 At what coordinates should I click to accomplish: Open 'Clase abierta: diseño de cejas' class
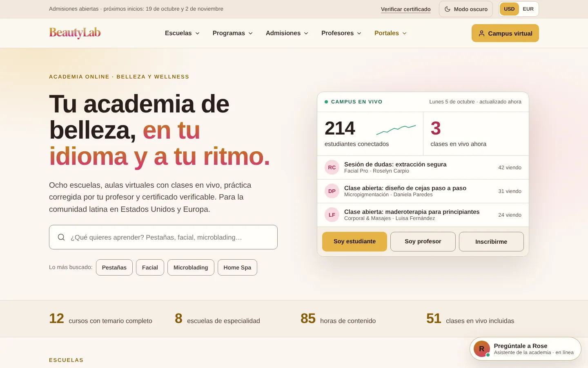[x=423, y=191]
